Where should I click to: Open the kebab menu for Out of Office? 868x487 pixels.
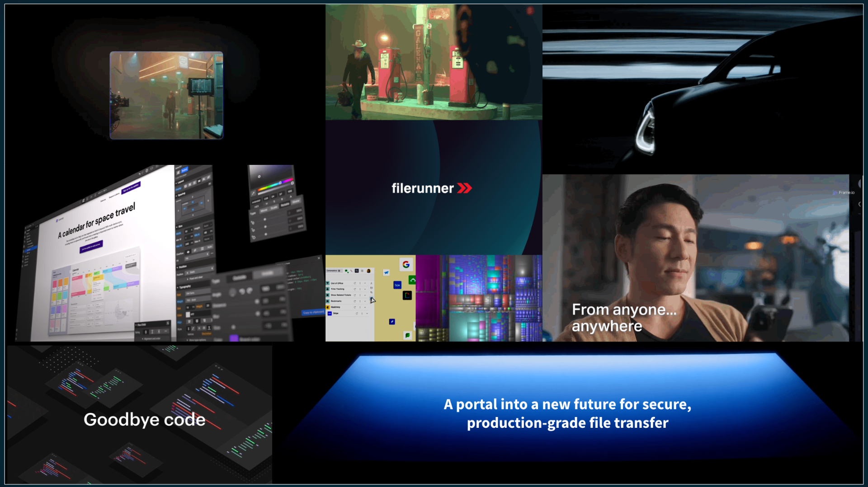point(360,283)
